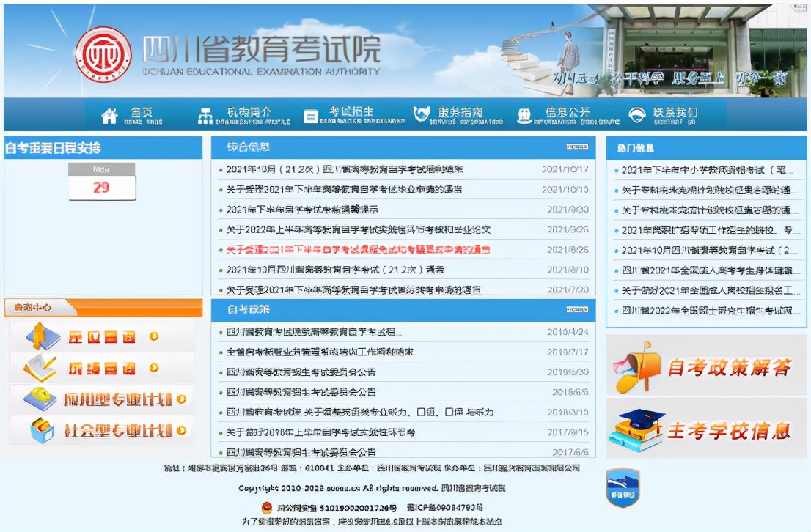Screen dimensions: 811x532
Task: Click the pencil notepad icon for 成绩查询
Action: pyautogui.click(x=40, y=368)
